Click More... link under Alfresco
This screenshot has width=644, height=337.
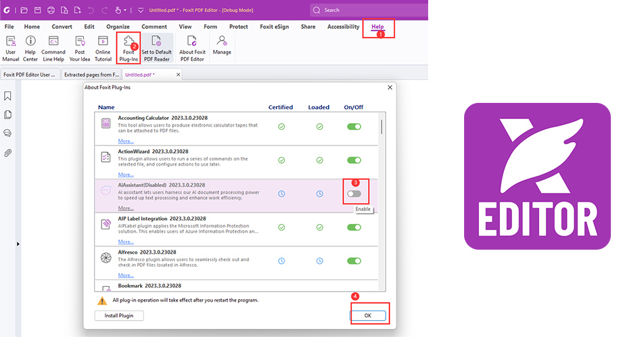tap(126, 275)
